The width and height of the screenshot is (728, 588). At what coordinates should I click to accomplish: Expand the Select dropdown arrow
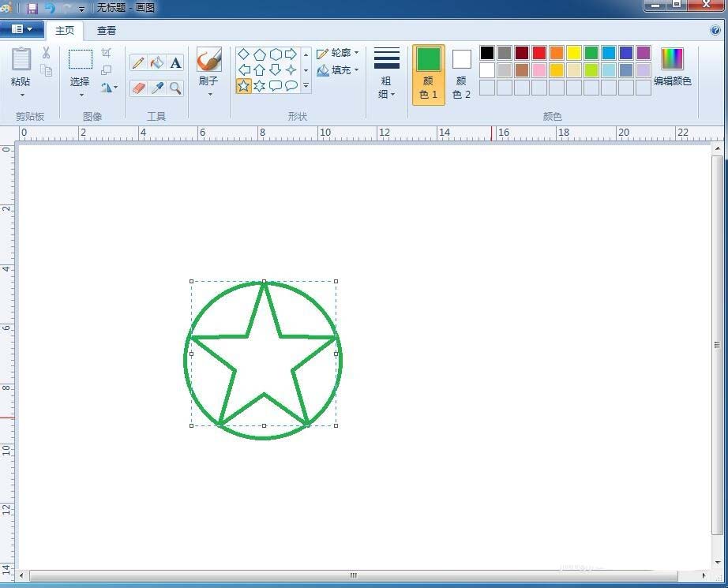click(81, 96)
